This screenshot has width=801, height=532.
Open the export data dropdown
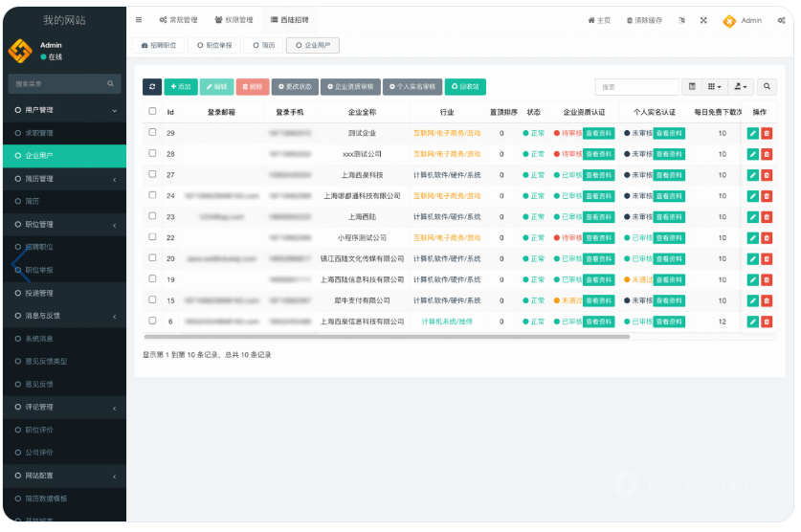click(x=742, y=87)
